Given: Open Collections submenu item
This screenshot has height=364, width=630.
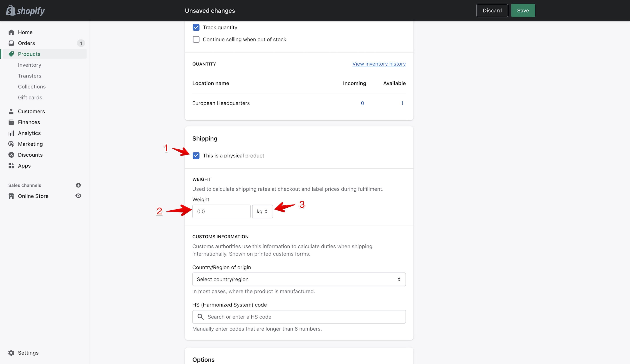Looking at the screenshot, I should click(32, 87).
